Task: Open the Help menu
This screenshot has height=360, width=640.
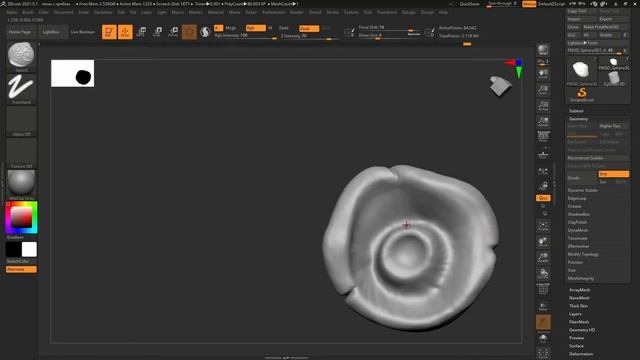Action: point(443,12)
